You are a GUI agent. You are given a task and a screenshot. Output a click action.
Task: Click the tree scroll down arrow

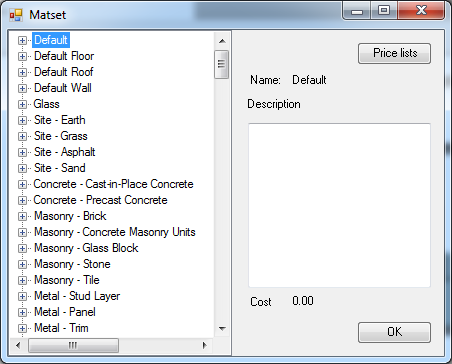(222, 329)
